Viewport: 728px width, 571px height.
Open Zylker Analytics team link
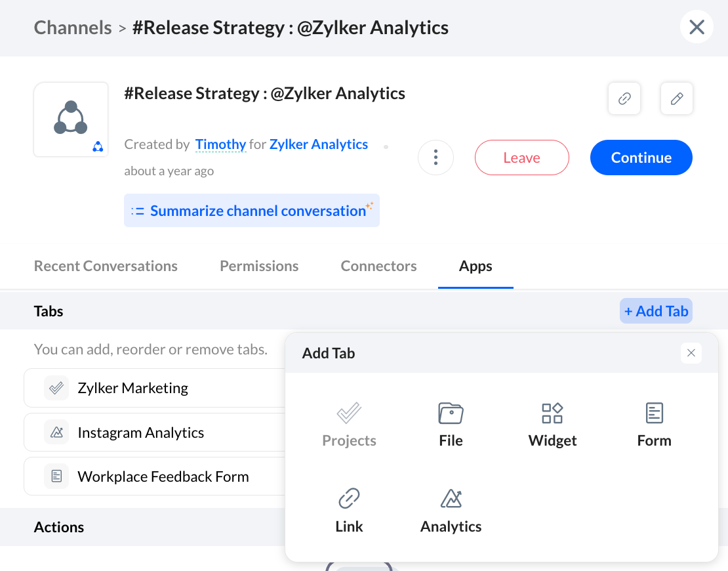tap(319, 144)
